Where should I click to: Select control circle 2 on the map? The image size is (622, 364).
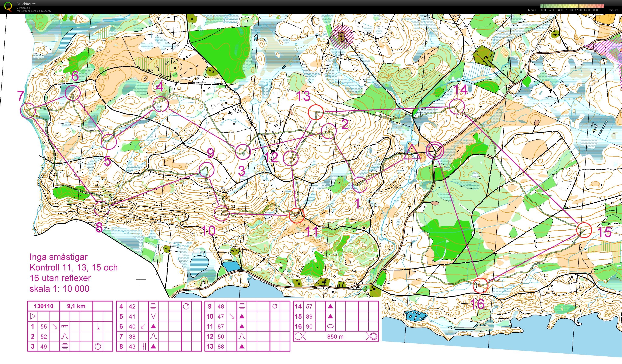coord(329,131)
